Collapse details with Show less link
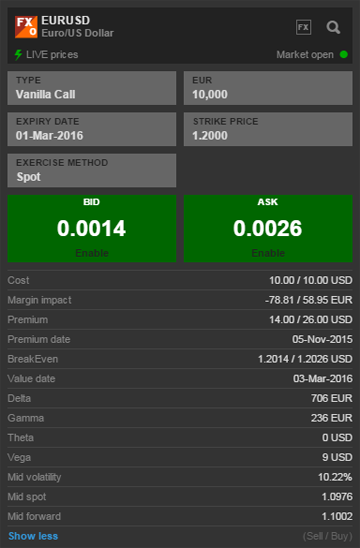The height and width of the screenshot is (548, 360). coord(33,536)
